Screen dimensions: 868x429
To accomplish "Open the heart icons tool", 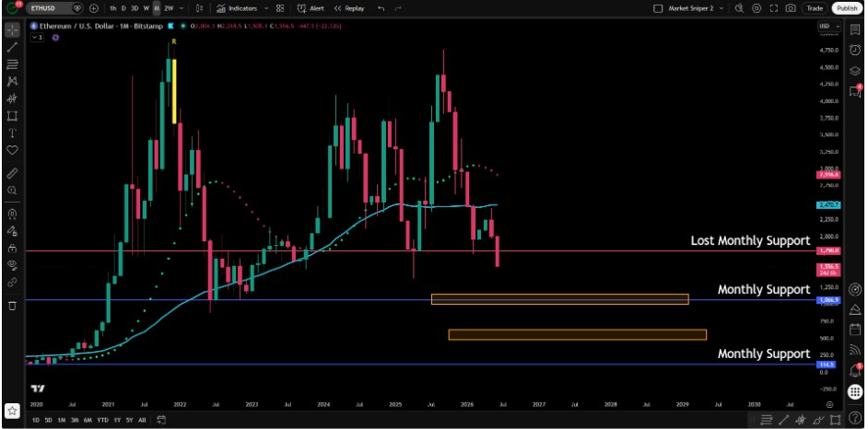I will tap(12, 150).
